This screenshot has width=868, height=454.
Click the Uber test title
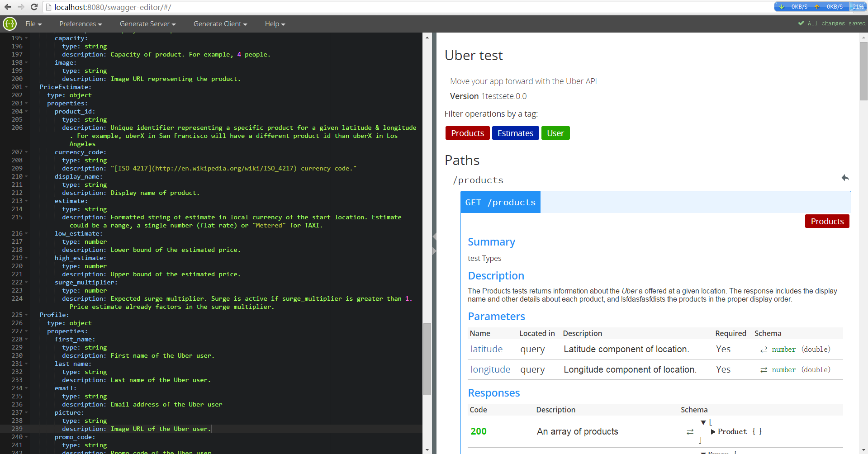pyautogui.click(x=474, y=55)
